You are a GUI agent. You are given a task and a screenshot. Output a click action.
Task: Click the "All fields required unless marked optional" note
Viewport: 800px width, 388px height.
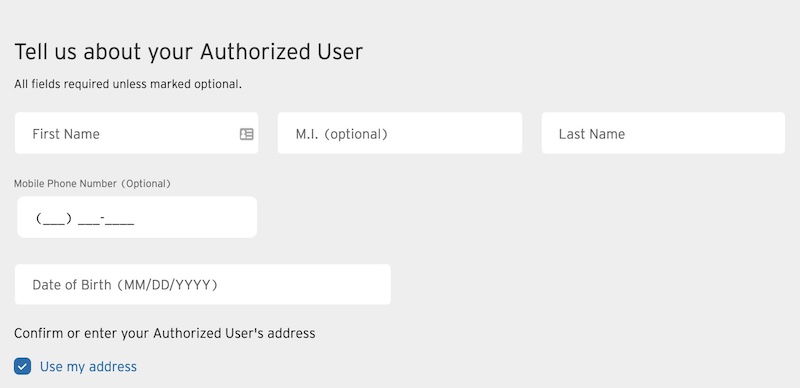tap(128, 84)
